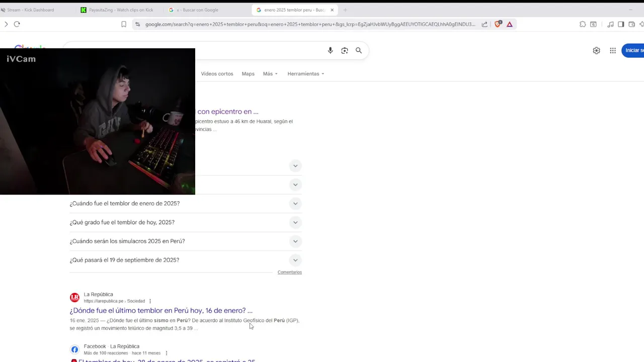Open Brave Shields lion icon
Viewport: 644px width, 362px height.
point(498,24)
